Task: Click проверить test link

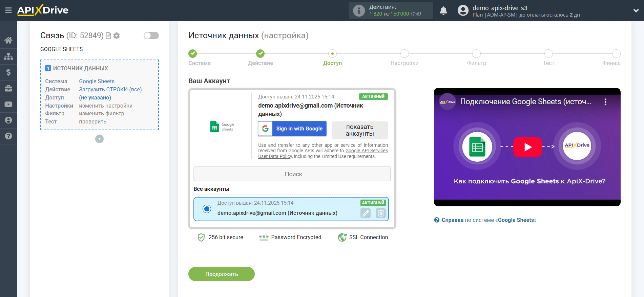Action: pos(93,122)
